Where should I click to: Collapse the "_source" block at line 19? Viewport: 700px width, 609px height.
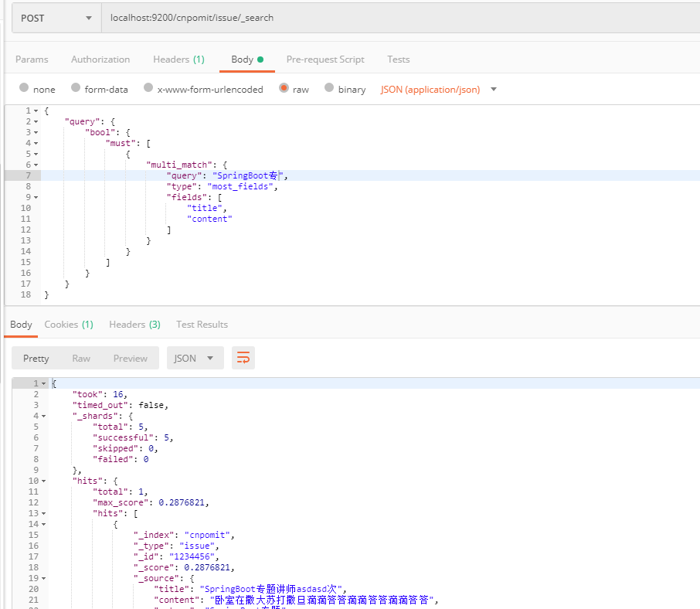[x=43, y=578]
